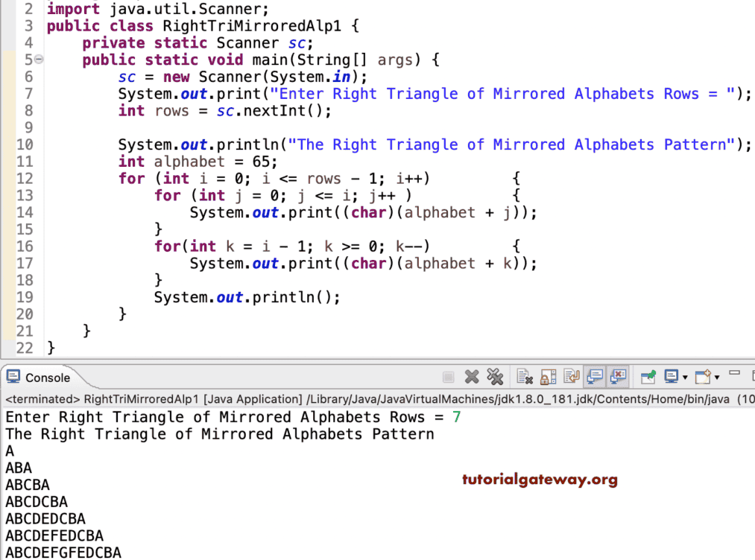Click line number 12 in the editor gutter
The height and width of the screenshot is (560, 755).
coord(25,178)
